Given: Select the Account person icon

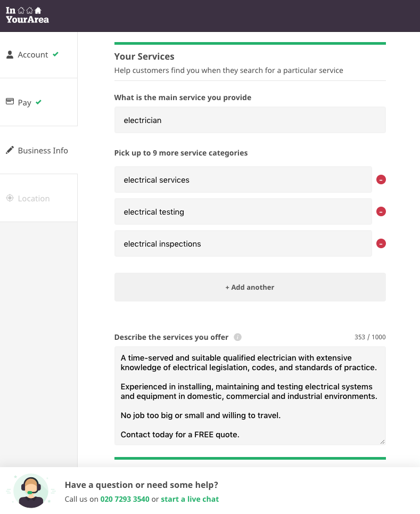Looking at the screenshot, I should point(10,54).
